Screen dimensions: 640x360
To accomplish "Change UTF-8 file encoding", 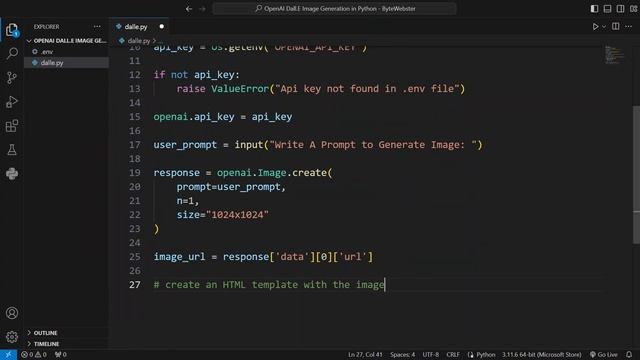I will (431, 355).
